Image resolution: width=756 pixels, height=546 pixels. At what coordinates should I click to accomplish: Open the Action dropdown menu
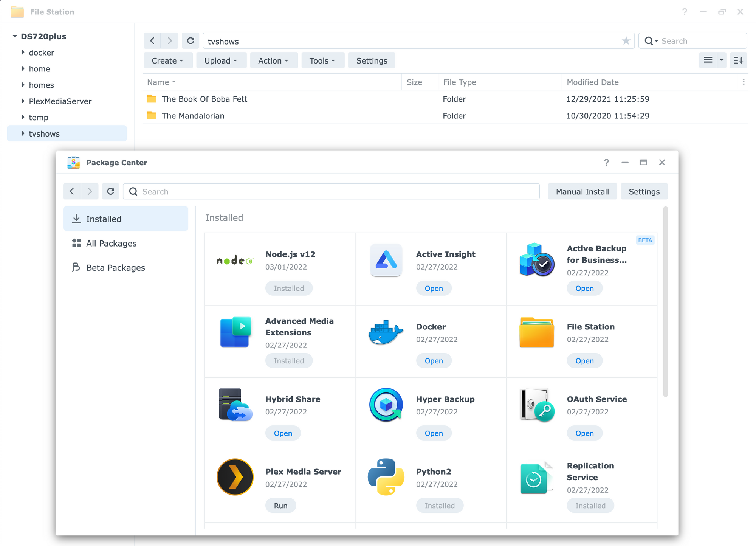(273, 60)
